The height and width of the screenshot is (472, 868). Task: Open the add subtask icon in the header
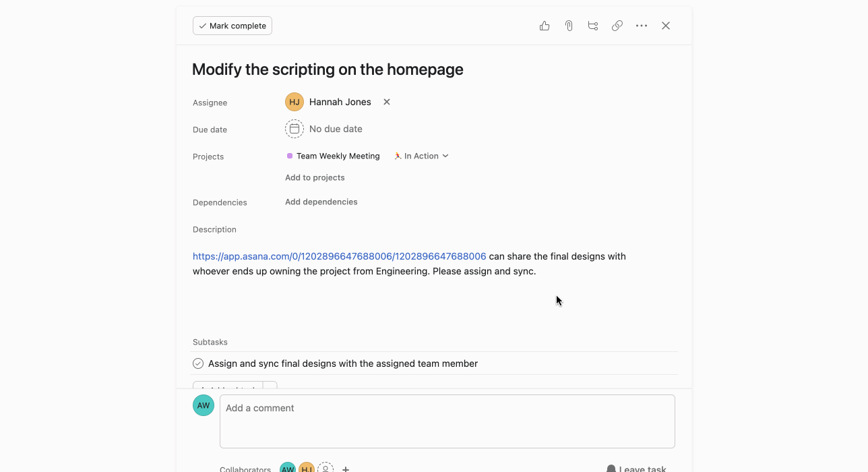(x=592, y=25)
